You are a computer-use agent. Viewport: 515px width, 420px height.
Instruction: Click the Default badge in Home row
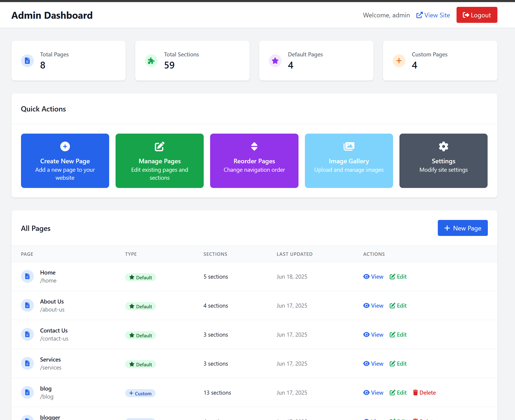140,277
